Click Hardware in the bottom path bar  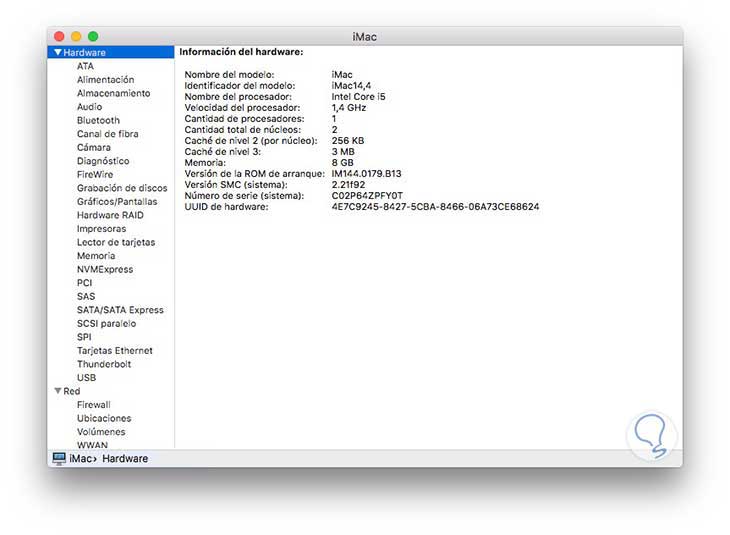(x=125, y=458)
